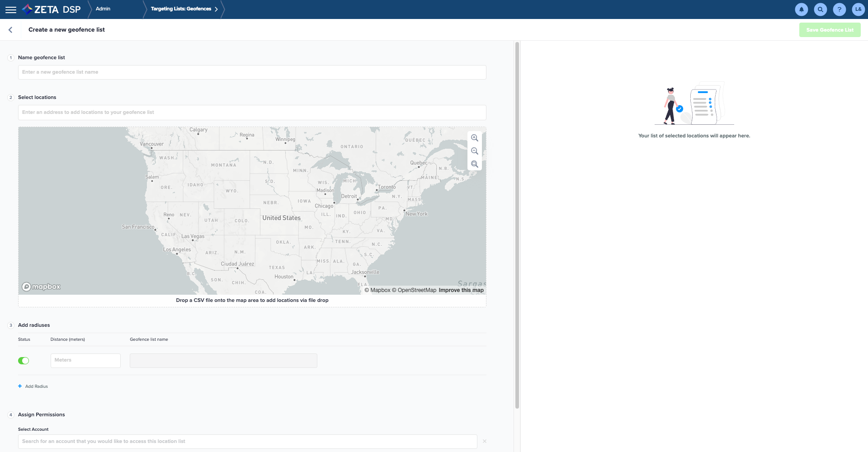Open the notifications bell
This screenshot has width=868, height=452.
click(x=801, y=9)
